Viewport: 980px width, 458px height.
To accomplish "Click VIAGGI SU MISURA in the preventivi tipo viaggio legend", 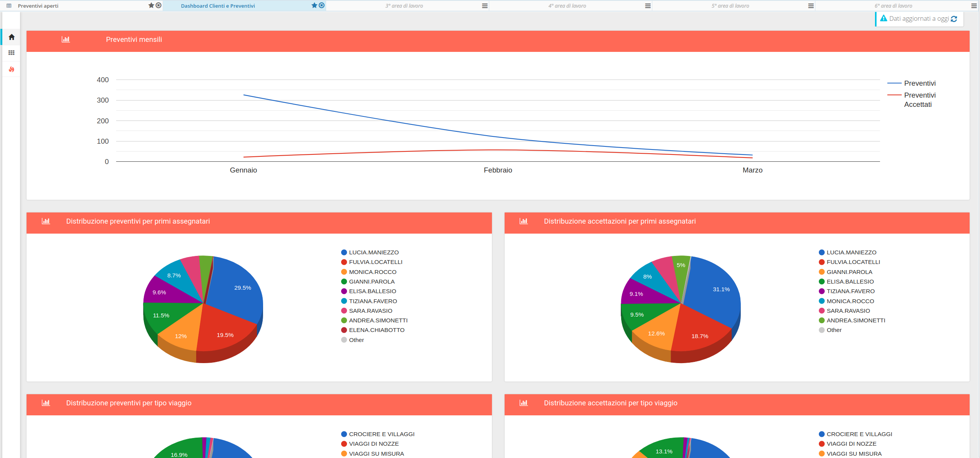I will click(x=373, y=454).
